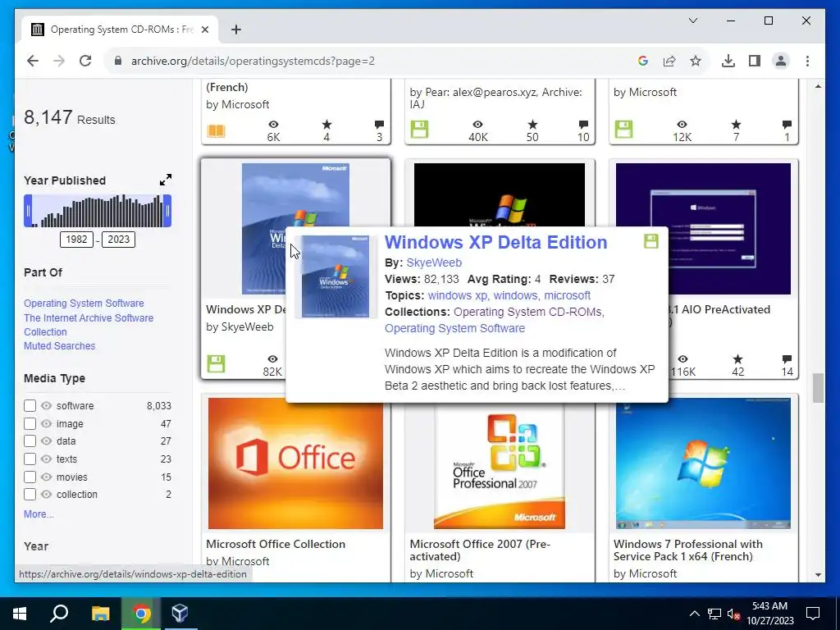840x630 pixels.
Task: Toggle the eye icon for movies
Action: coord(47,477)
